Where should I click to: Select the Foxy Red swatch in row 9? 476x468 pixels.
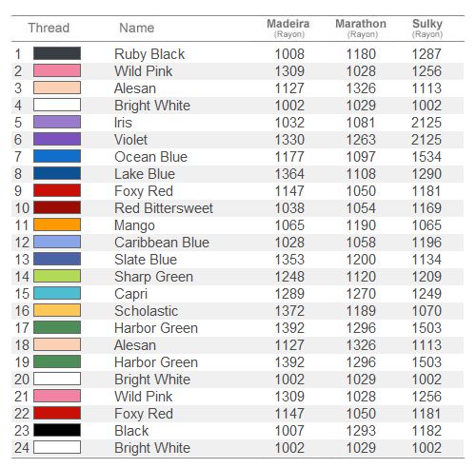tap(57, 190)
